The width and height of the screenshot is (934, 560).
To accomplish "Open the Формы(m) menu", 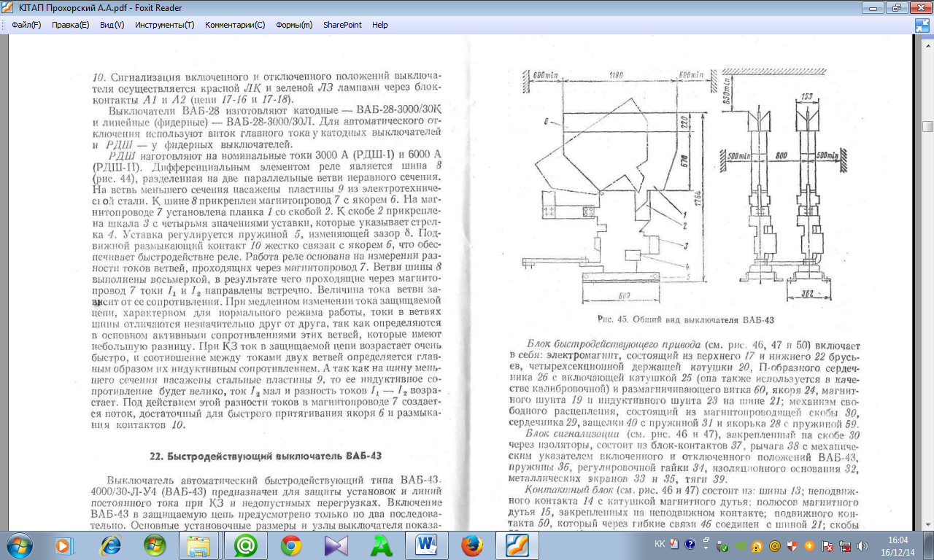I will tap(294, 25).
